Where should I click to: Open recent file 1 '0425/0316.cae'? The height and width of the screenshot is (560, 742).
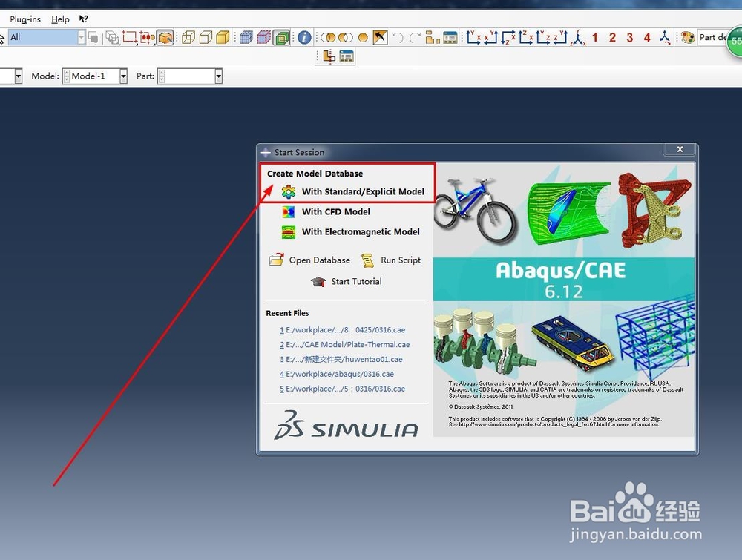tap(342, 330)
